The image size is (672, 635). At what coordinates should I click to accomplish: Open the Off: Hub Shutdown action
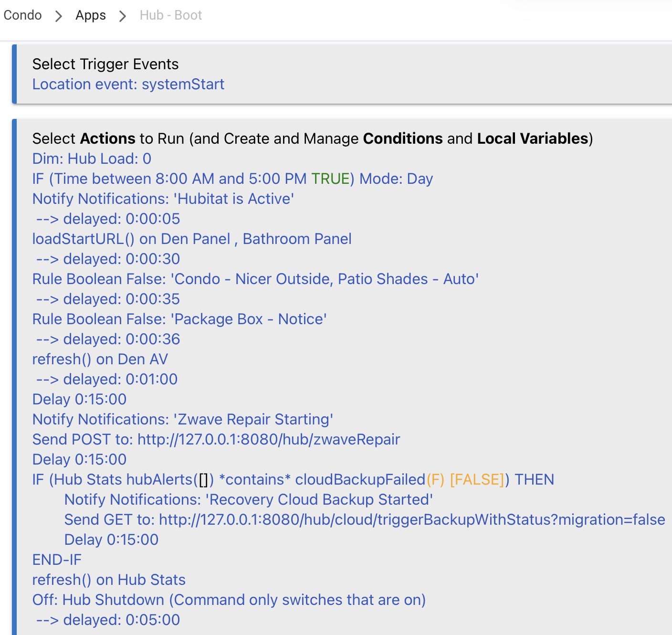pyautogui.click(x=229, y=600)
